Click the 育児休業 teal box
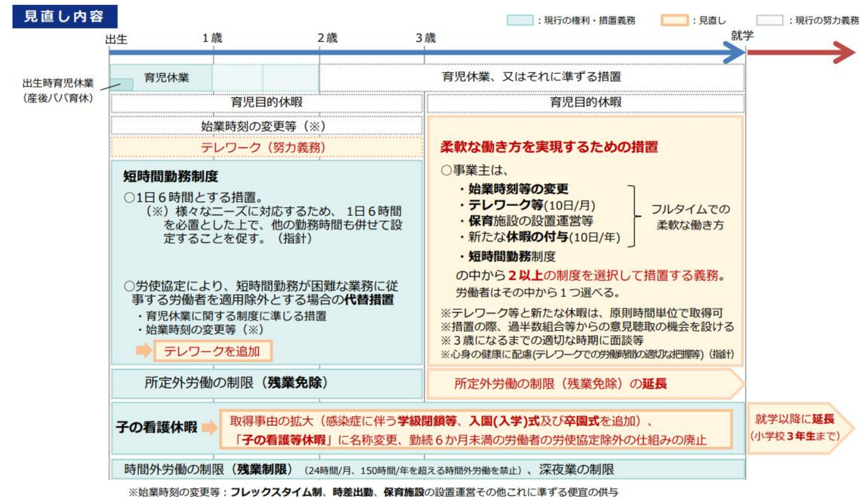 point(161,77)
